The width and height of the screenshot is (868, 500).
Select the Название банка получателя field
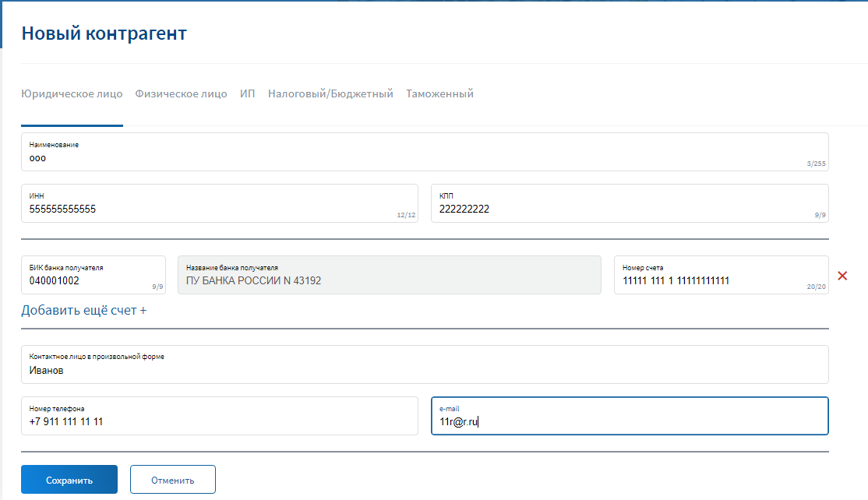389,275
